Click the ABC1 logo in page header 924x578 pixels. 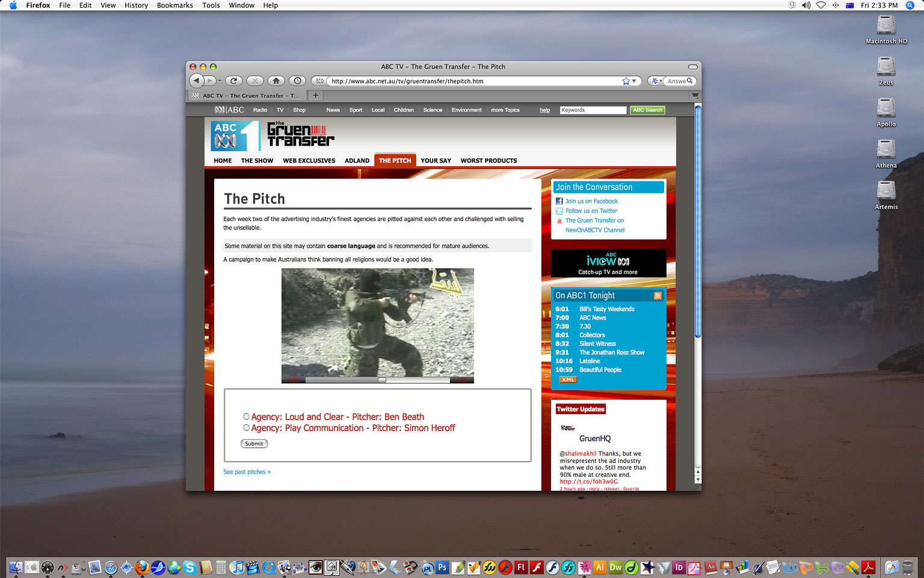(235, 135)
